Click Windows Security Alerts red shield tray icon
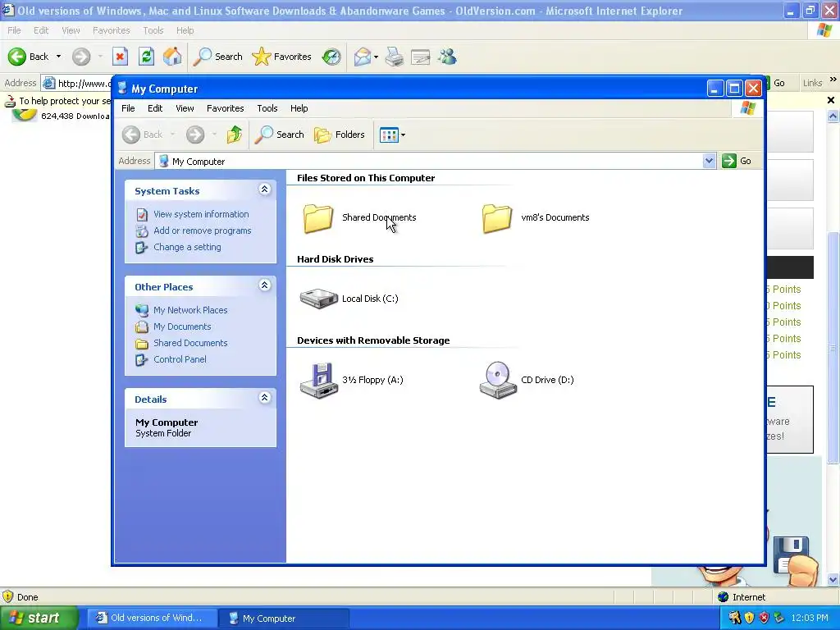The height and width of the screenshot is (630, 840). point(765,619)
